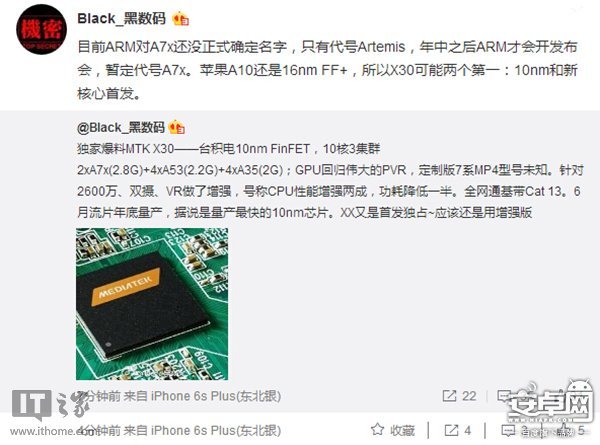Click the quoted text starting 独家爆料MTK X30
This screenshot has height=445, width=600.
(229, 148)
